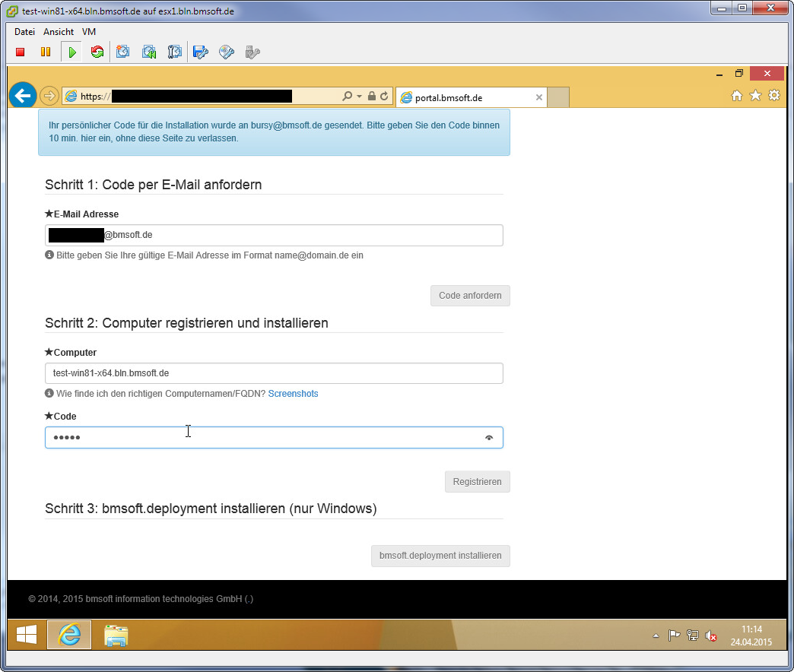Go back in Internet Explorer

coord(23,96)
